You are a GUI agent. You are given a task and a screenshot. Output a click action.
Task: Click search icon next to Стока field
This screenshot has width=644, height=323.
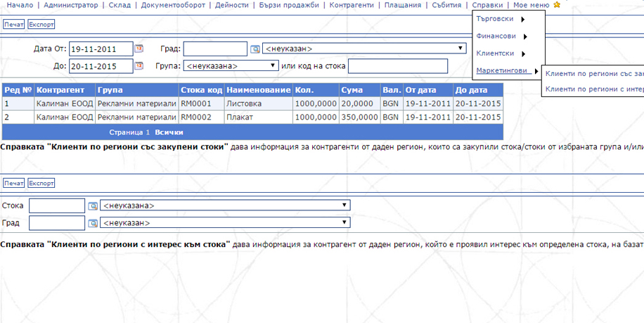click(x=93, y=205)
